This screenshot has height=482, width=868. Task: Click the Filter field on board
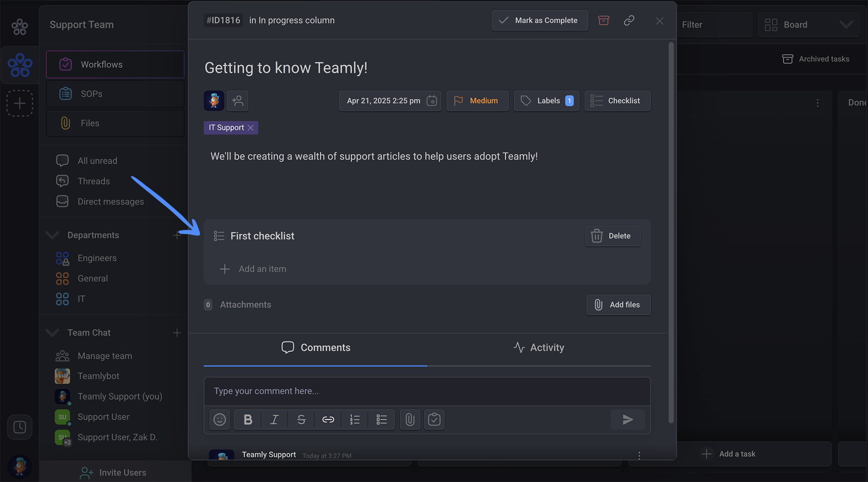[x=714, y=25]
